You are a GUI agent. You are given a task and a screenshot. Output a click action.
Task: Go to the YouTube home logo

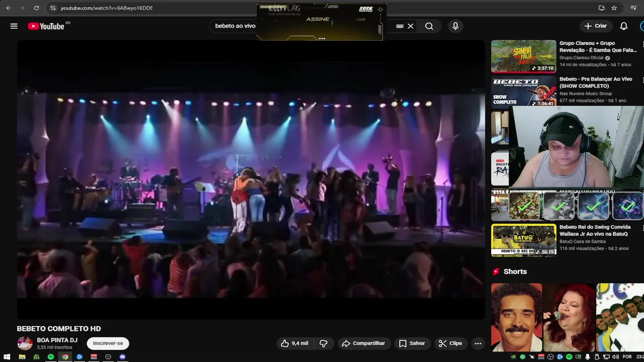click(x=46, y=26)
